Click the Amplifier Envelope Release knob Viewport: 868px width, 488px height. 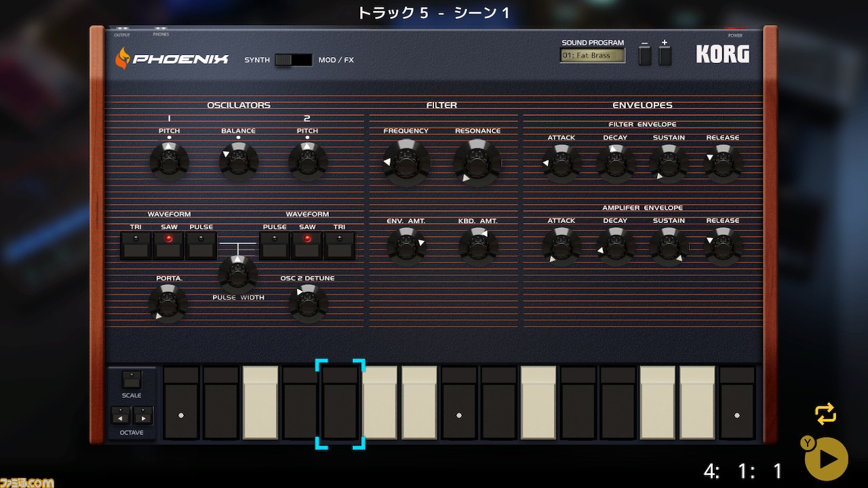(x=723, y=246)
